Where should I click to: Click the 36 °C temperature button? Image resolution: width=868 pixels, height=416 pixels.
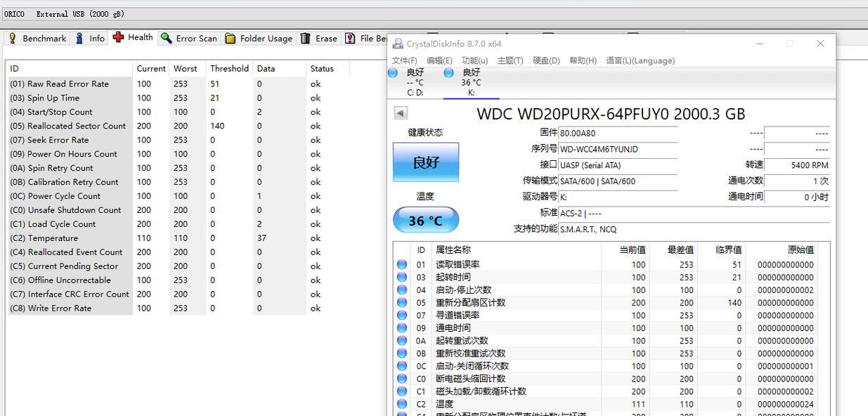pyautogui.click(x=426, y=220)
